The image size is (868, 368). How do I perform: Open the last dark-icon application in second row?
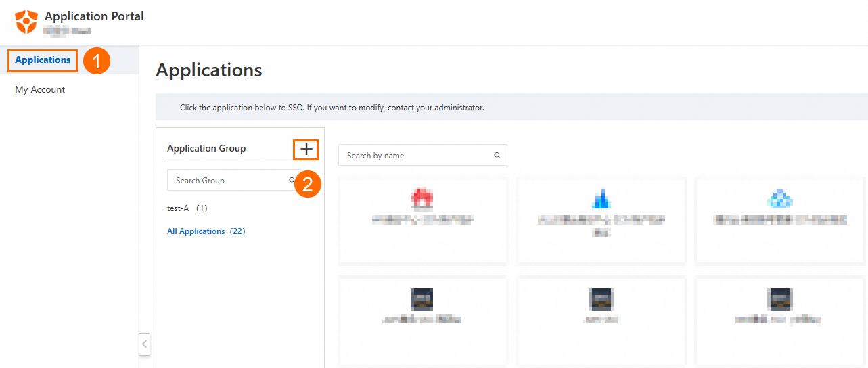780,321
